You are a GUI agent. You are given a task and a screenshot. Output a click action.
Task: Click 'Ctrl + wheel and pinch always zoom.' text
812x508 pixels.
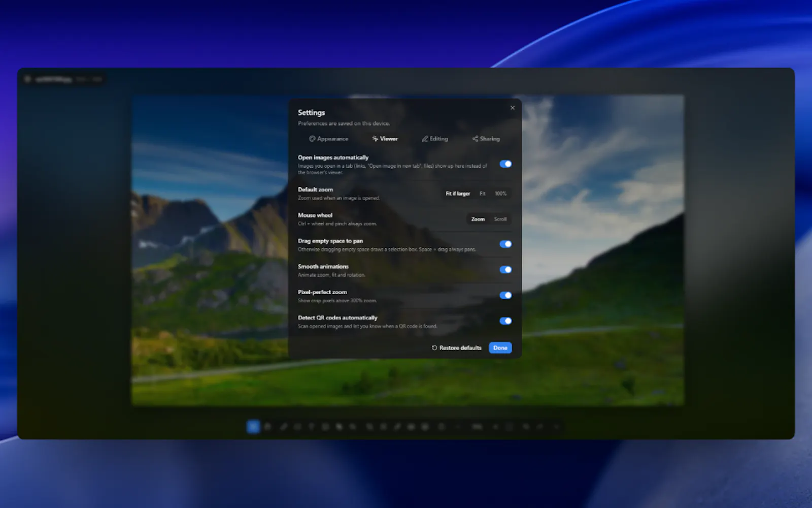click(x=337, y=224)
